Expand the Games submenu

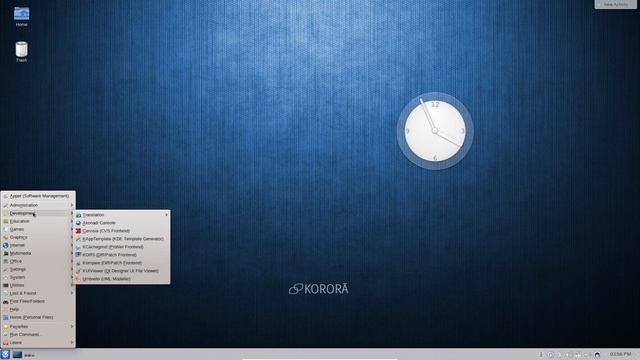point(38,229)
